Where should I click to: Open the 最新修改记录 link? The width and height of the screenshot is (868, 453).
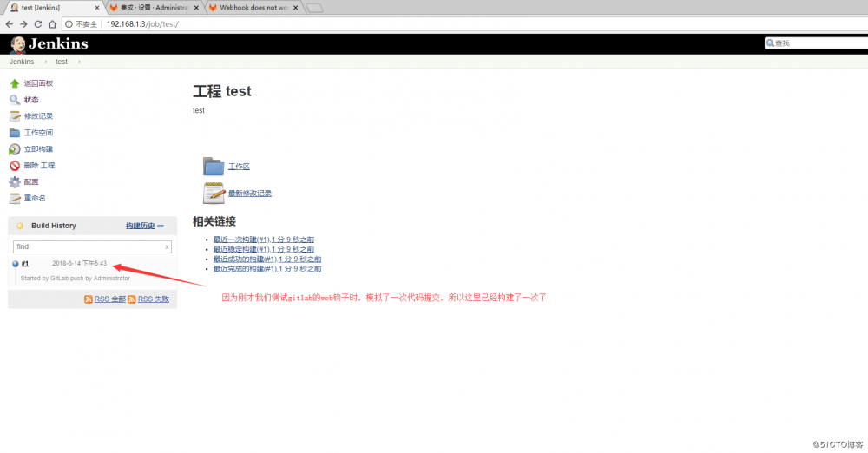point(250,194)
